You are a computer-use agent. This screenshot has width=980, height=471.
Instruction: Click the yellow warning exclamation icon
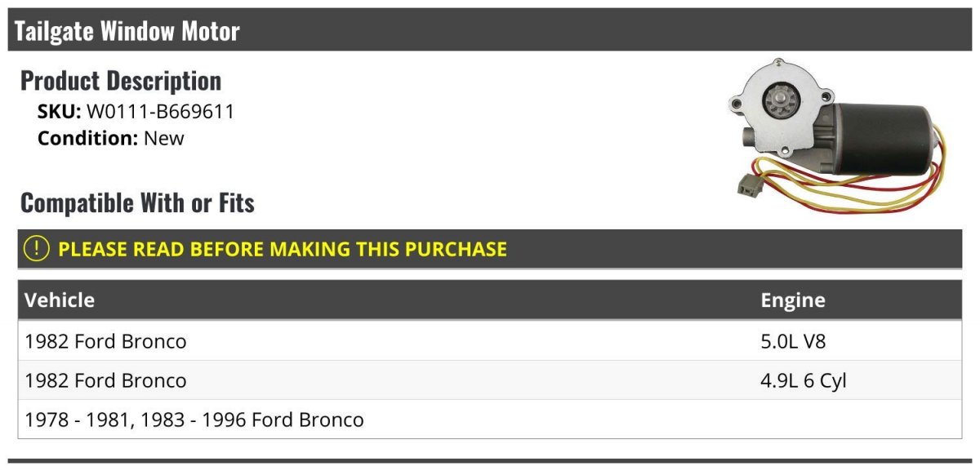pos(37,249)
